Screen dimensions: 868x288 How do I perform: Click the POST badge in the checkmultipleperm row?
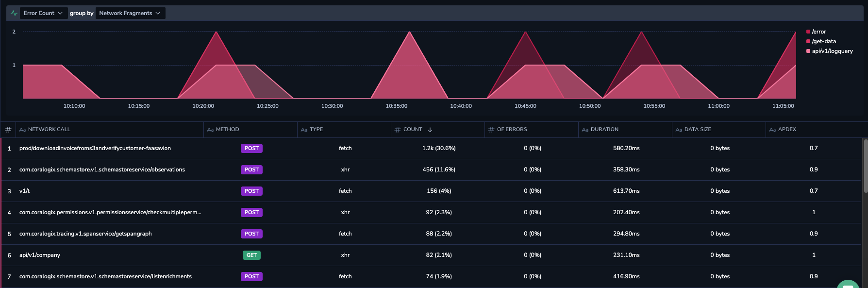[251, 212]
